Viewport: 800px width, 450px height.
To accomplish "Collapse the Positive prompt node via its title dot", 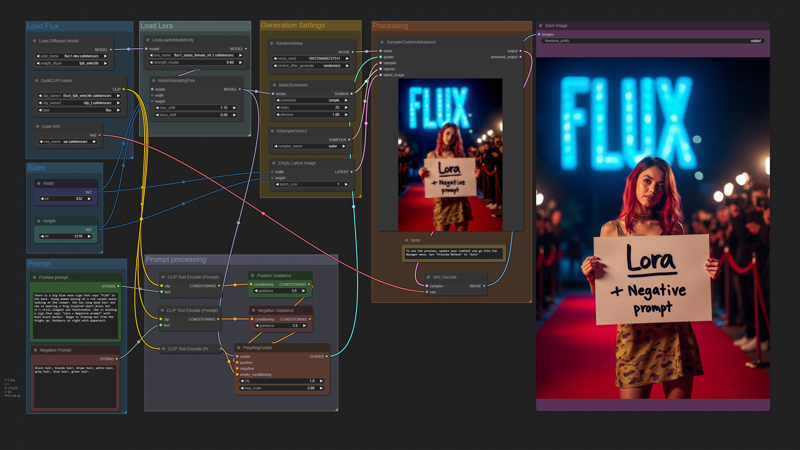I will tap(35, 278).
